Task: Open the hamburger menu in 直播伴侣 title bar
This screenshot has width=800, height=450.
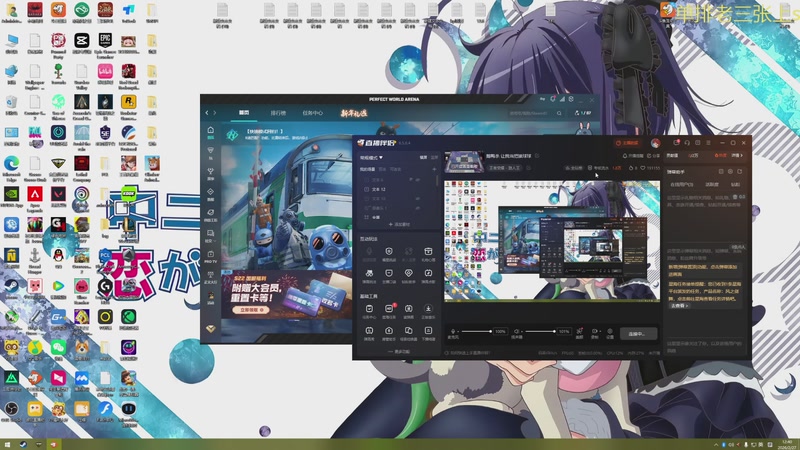Action: [x=708, y=143]
